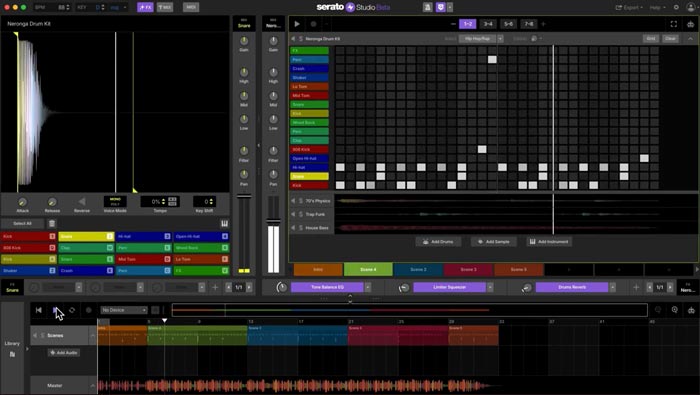This screenshot has height=395, width=700.
Task: Select the blue Scene 2 slot
Action: (x=418, y=270)
